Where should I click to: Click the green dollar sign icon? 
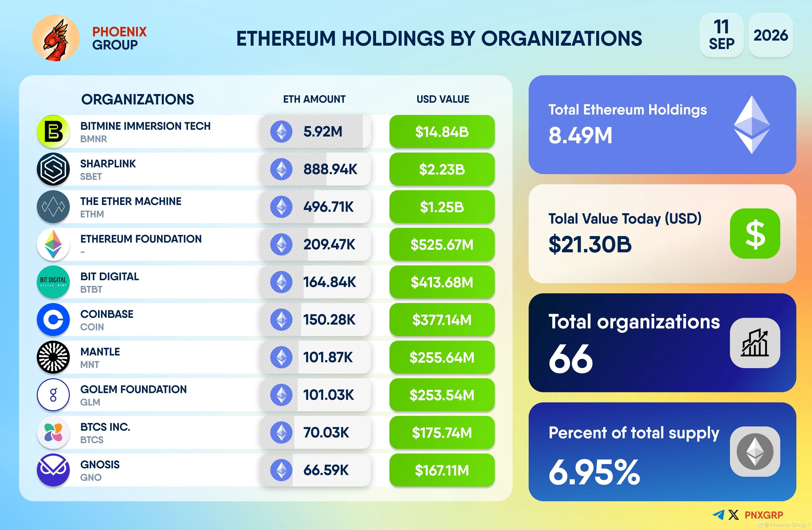755,234
